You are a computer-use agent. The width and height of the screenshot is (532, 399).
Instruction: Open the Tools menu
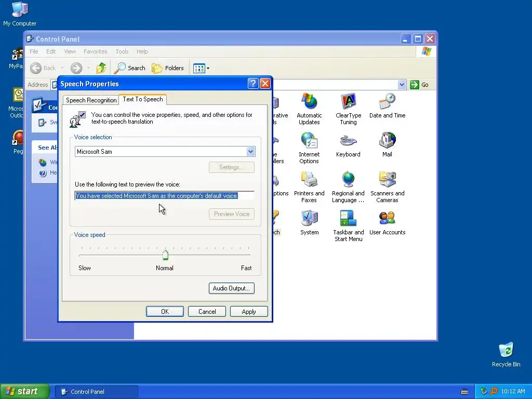click(x=122, y=51)
